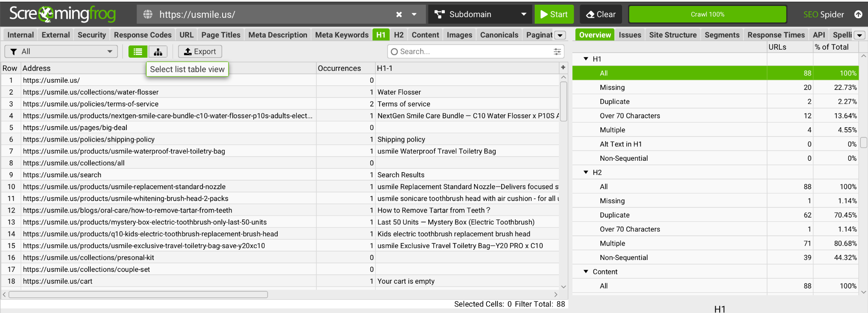Open the API tab
This screenshot has height=313, width=868.
[819, 35]
